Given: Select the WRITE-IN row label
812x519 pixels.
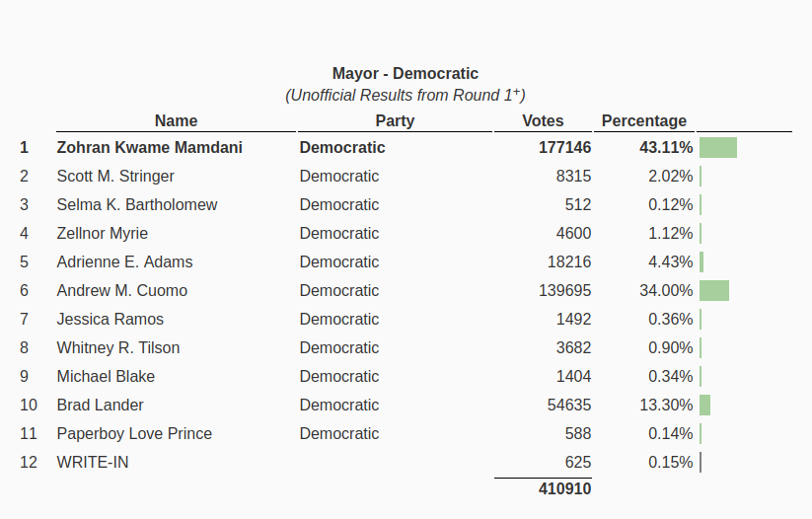Looking at the screenshot, I should [x=93, y=462].
